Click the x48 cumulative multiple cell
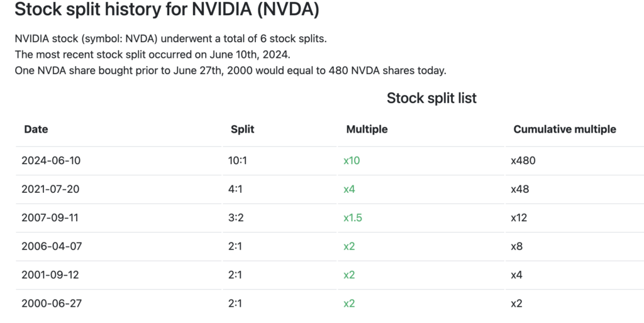This screenshot has height=323, width=644. click(x=520, y=189)
